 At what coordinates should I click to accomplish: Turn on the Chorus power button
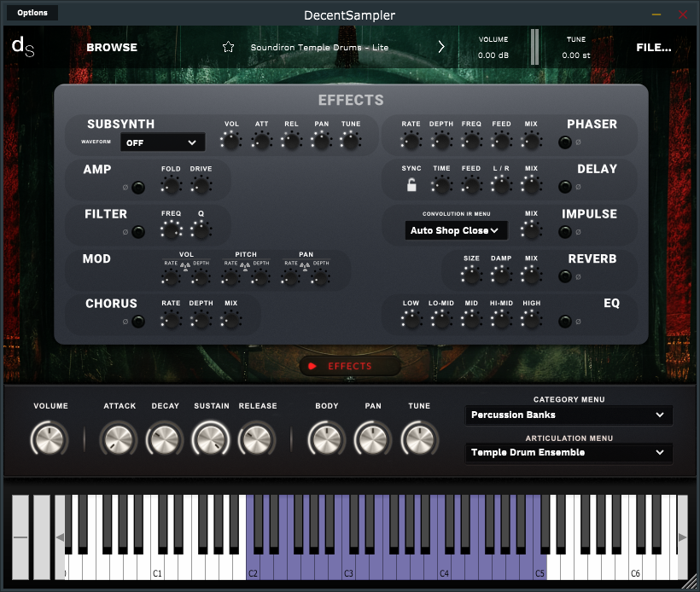(x=138, y=322)
